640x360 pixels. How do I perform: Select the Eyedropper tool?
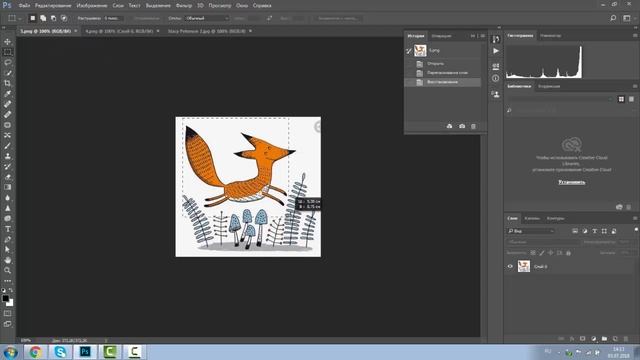[7, 93]
